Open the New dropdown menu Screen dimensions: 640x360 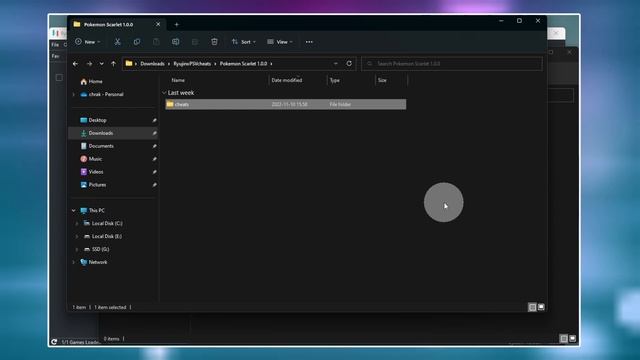tap(87, 42)
